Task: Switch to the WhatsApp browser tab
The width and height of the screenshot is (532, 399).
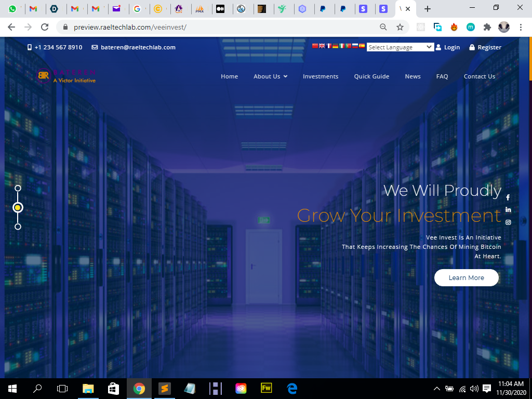Action: click(12, 9)
